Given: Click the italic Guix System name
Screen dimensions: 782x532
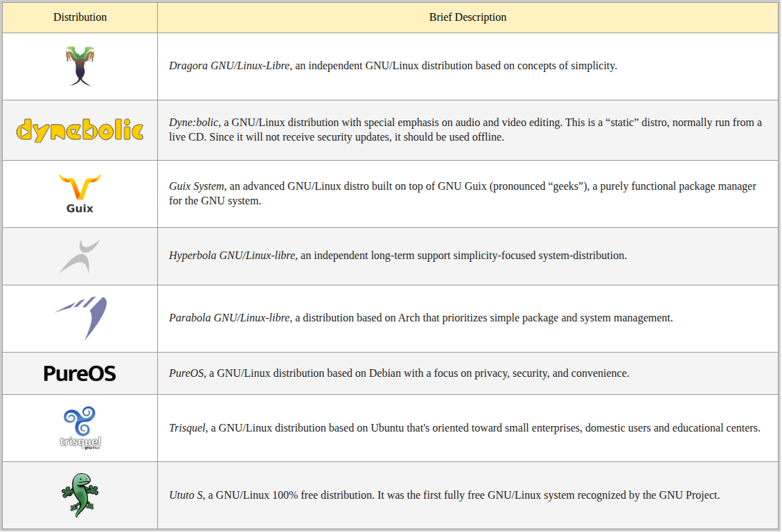Looking at the screenshot, I should coord(197,186).
